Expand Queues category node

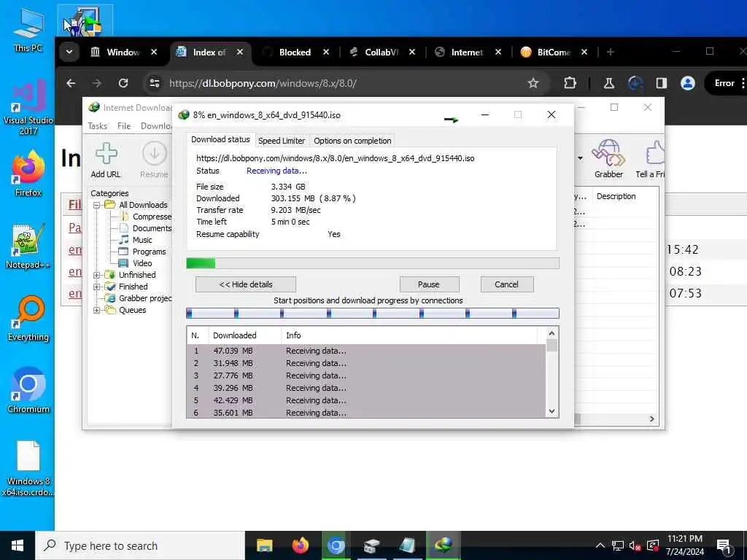click(x=97, y=311)
